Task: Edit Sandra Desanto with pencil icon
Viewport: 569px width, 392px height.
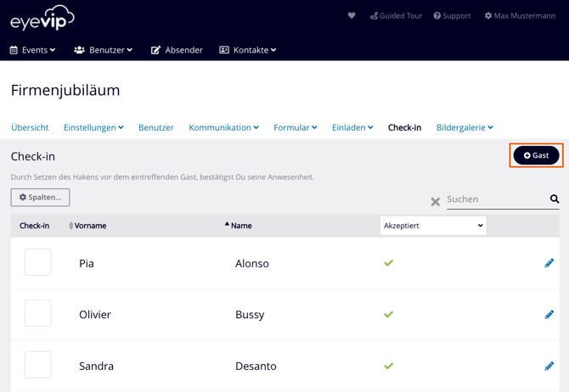Action: coord(549,366)
